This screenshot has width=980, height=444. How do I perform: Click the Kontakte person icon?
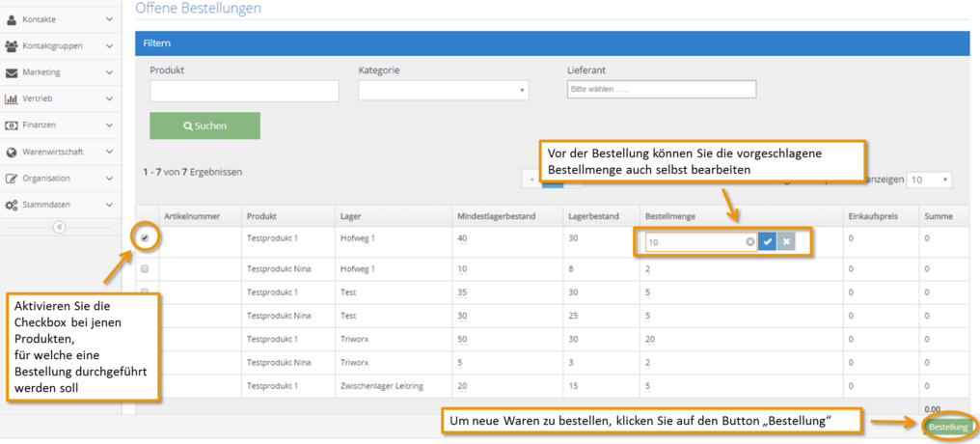pos(12,19)
